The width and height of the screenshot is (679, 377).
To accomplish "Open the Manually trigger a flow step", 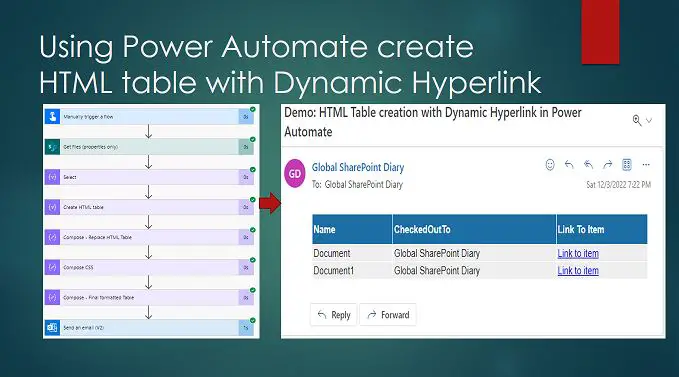I will coord(149,117).
